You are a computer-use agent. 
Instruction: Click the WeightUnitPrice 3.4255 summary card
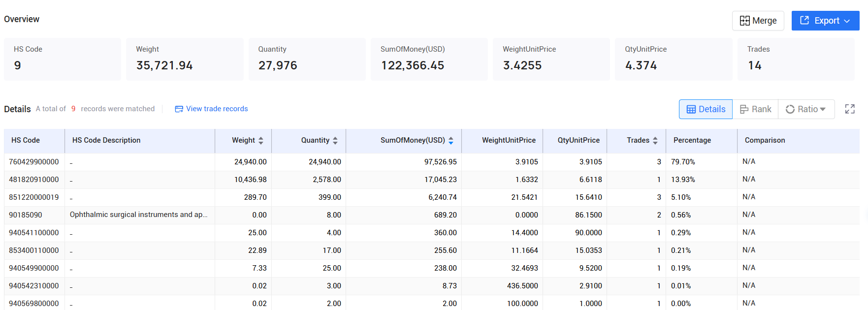pyautogui.click(x=551, y=59)
